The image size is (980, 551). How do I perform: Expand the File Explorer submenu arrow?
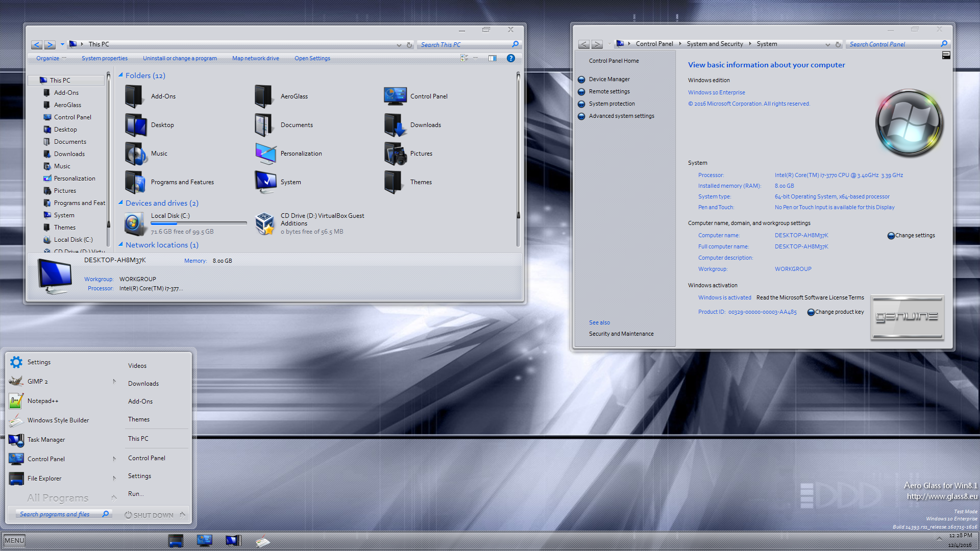point(114,478)
